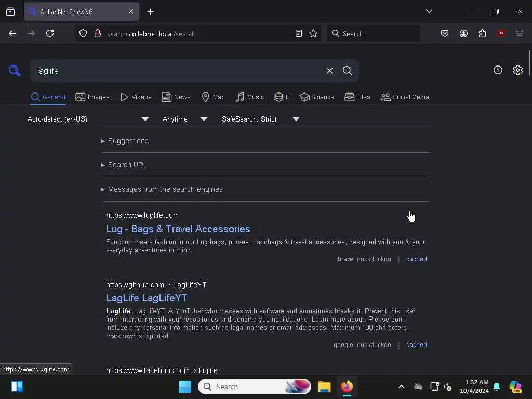Screen dimensions: 532x399
Task: Switch to It search category
Action: [x=282, y=97]
